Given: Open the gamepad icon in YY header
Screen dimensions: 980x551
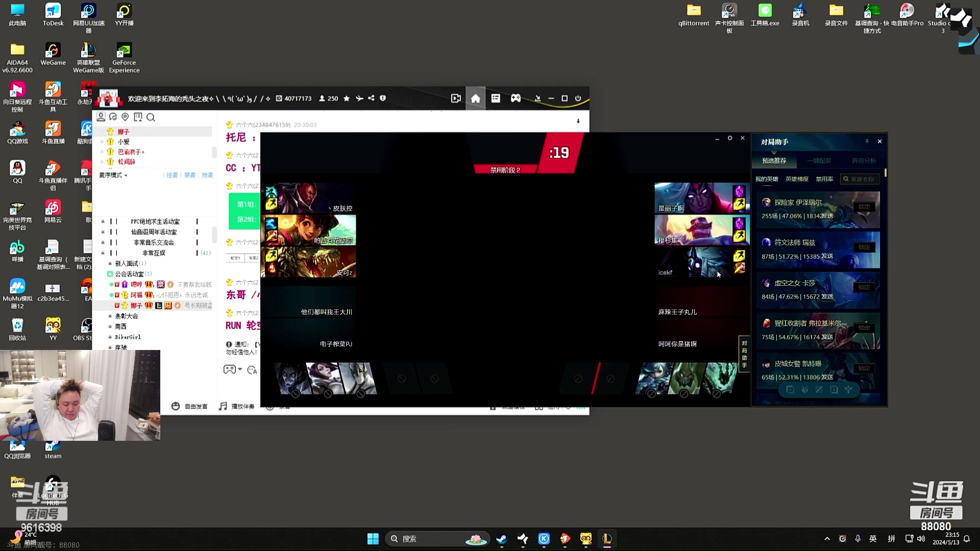Looking at the screenshot, I should [x=516, y=98].
